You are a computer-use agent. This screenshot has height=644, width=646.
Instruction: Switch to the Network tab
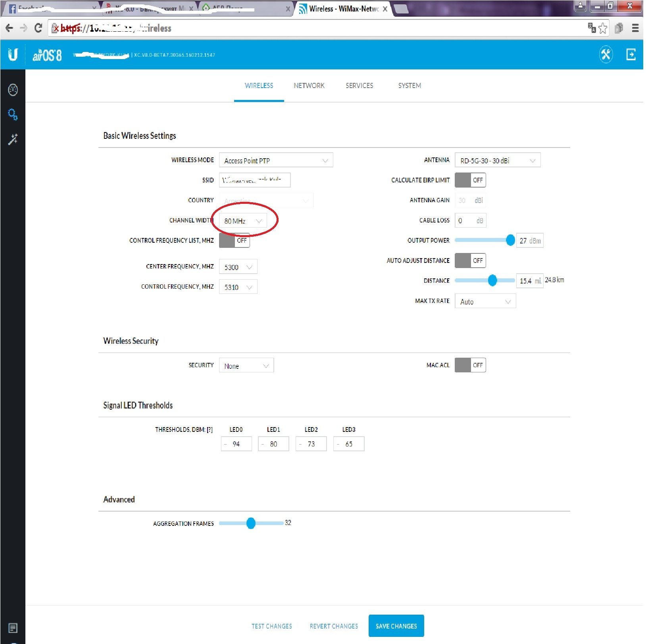tap(309, 86)
